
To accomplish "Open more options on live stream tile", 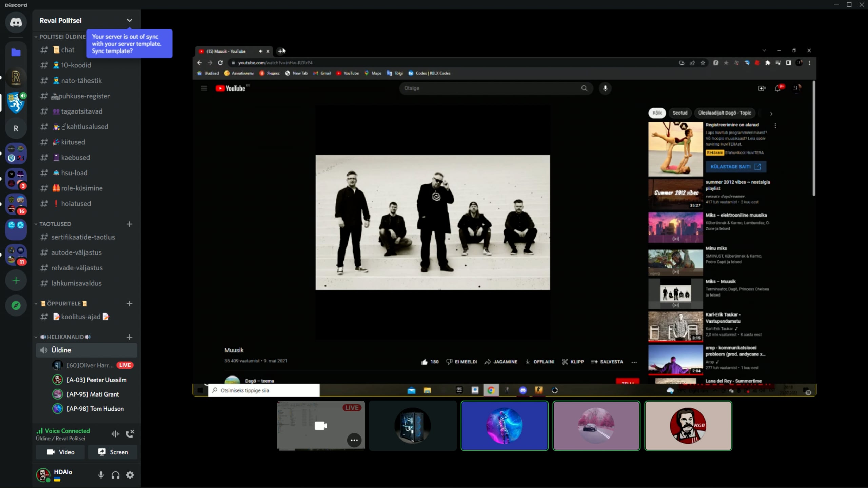I will [x=354, y=440].
